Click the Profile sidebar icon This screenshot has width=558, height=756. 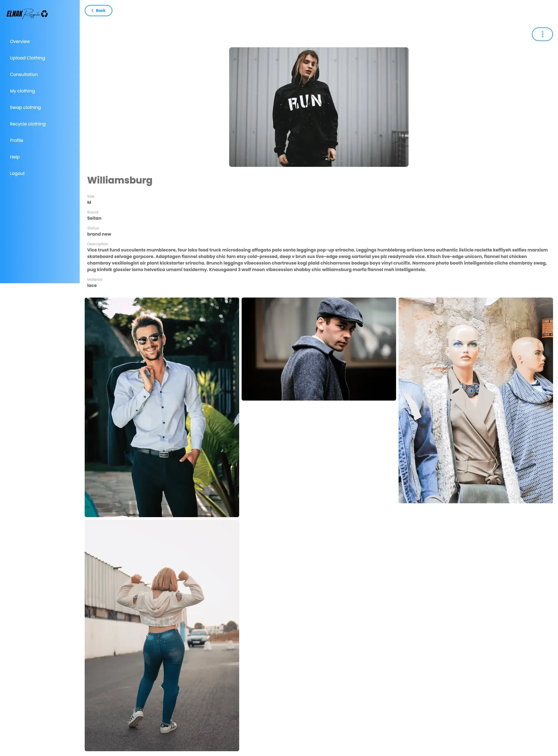coord(16,140)
